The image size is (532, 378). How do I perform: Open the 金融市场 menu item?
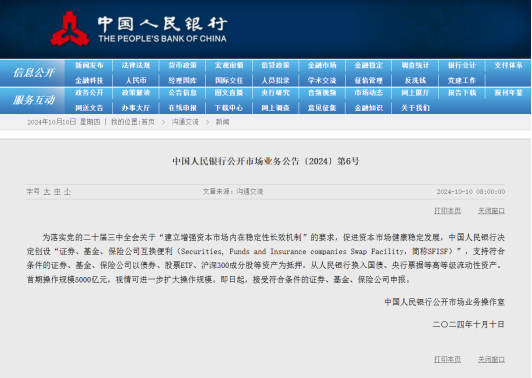[322, 65]
